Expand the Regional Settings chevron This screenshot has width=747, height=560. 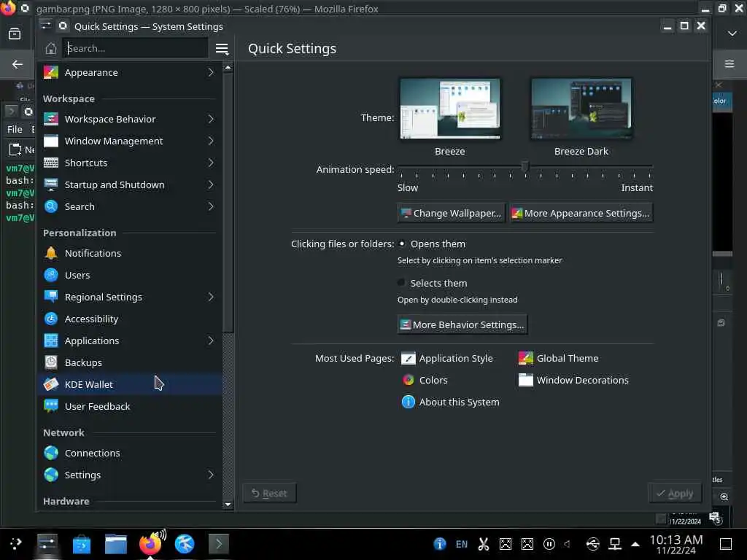coord(211,297)
